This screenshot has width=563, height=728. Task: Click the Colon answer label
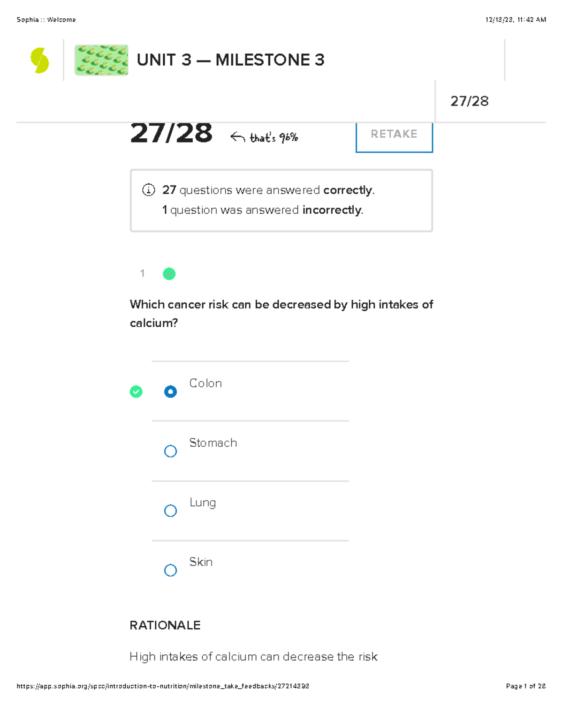(205, 383)
